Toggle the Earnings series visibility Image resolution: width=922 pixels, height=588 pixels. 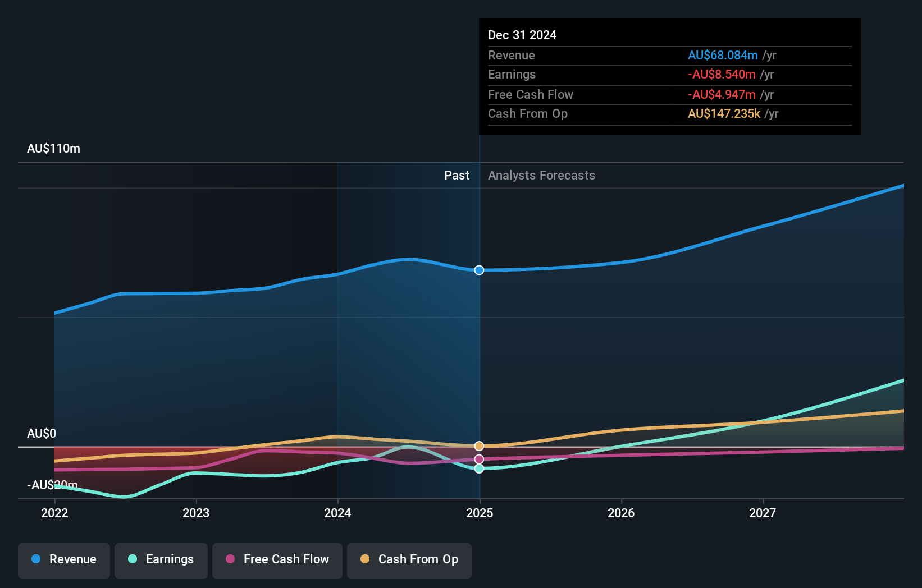pos(161,559)
